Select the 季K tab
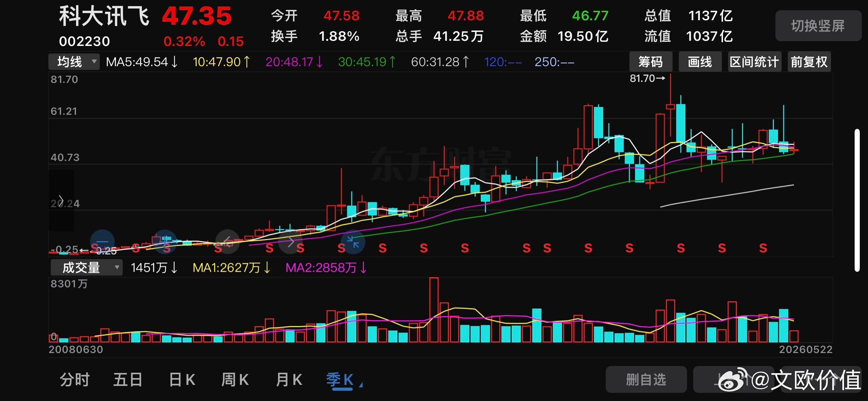The height and width of the screenshot is (401, 868). (x=340, y=380)
